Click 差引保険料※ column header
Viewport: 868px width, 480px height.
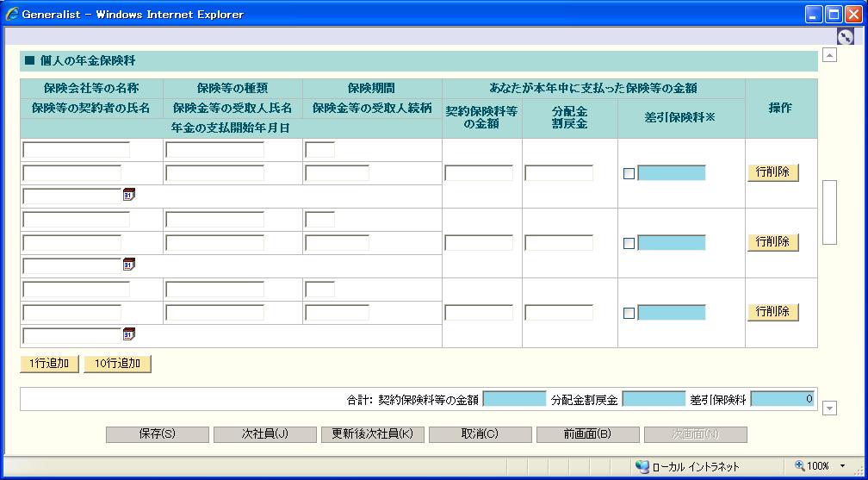[x=681, y=119]
